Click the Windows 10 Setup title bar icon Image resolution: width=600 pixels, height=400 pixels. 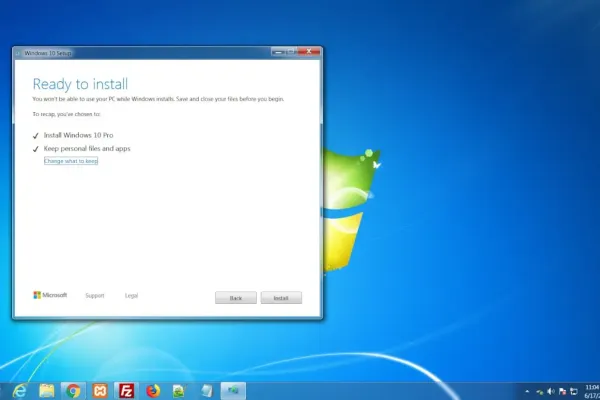[x=18, y=53]
